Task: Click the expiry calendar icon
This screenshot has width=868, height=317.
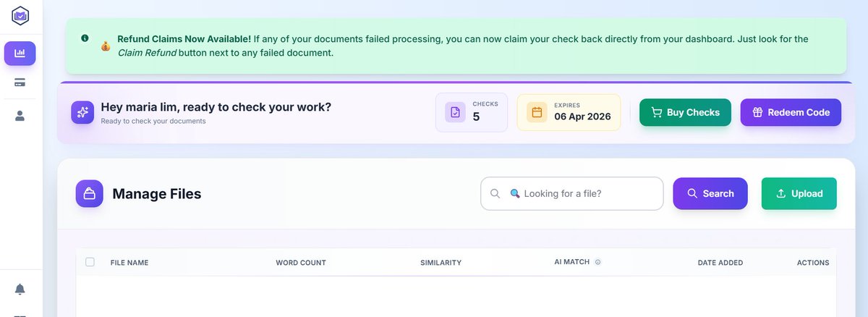Action: (537, 112)
